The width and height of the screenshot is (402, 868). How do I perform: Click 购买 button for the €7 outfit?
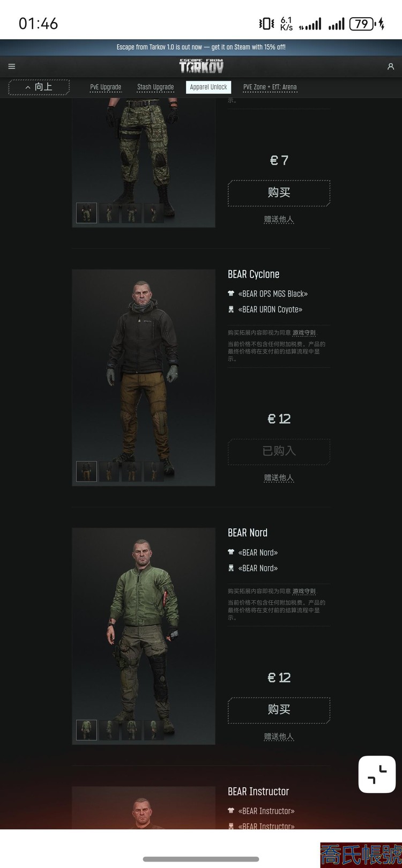point(279,193)
